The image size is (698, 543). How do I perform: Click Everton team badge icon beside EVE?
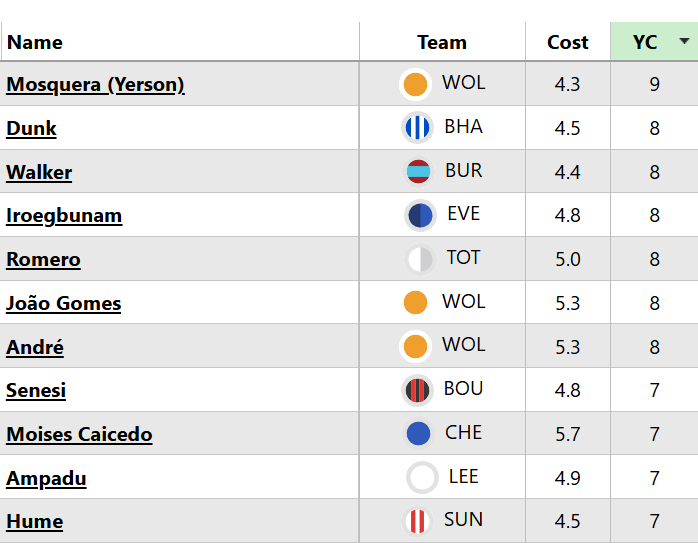coord(420,215)
